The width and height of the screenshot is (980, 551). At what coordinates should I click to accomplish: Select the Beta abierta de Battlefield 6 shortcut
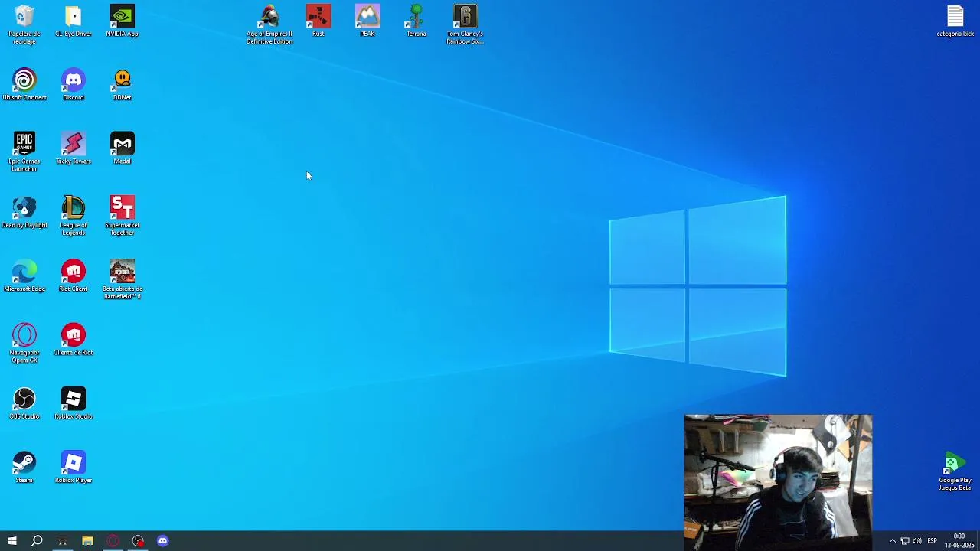122,279
